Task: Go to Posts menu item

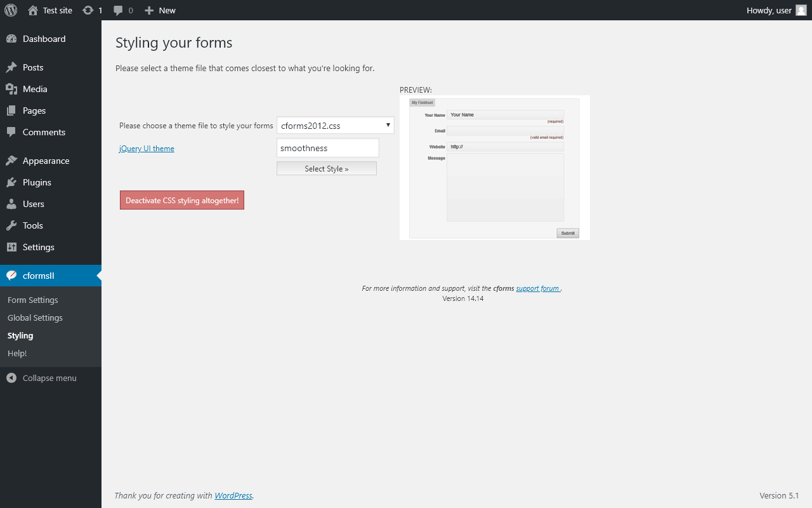Action: (x=51, y=67)
